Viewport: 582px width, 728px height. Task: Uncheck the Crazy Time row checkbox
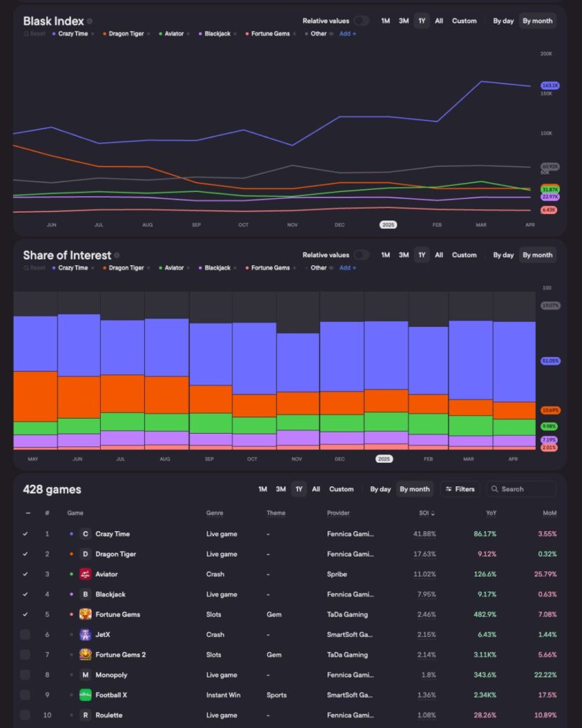coord(26,534)
